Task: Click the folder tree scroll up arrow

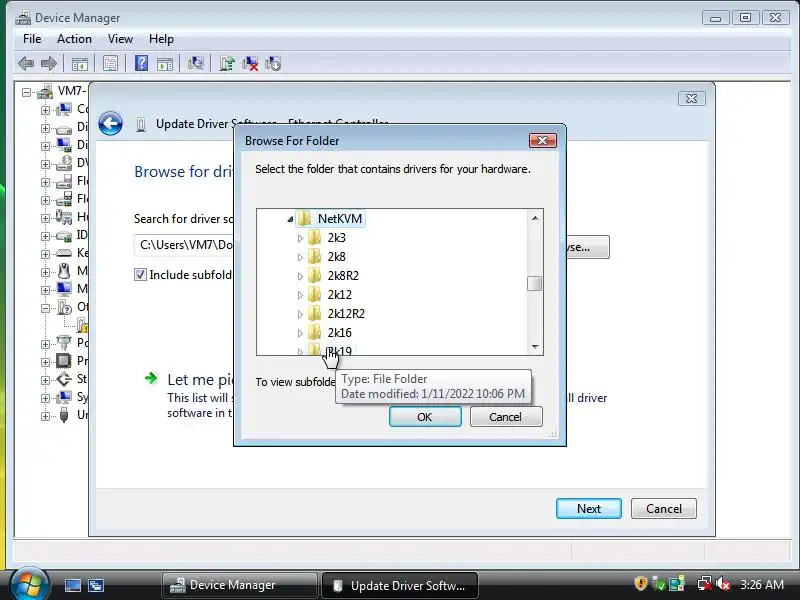Action: (x=535, y=218)
